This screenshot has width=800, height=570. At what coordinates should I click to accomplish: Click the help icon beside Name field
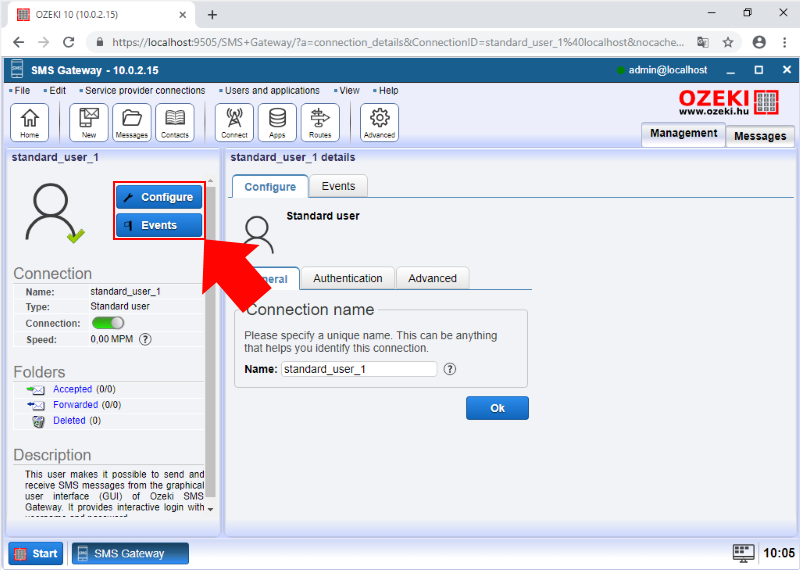(449, 369)
